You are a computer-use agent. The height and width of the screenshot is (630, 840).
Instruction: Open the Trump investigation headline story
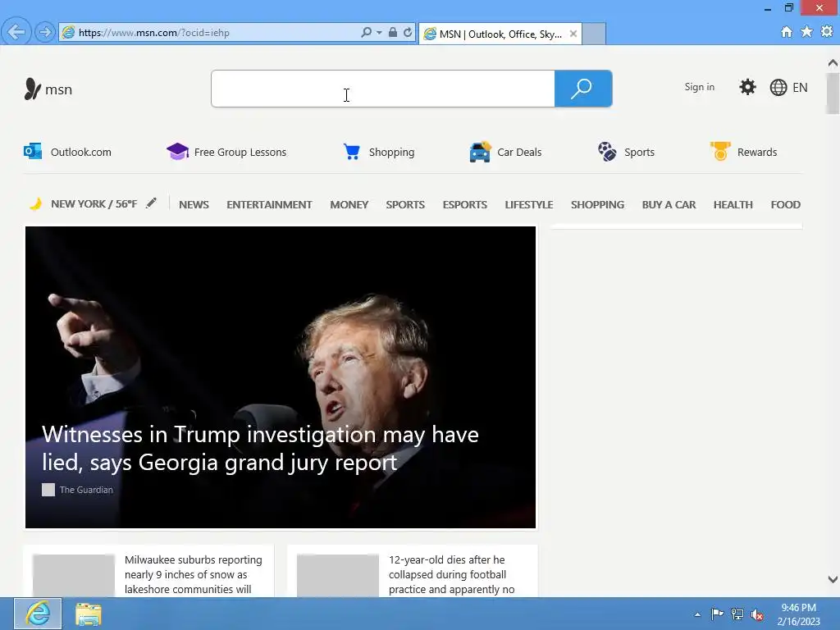coord(260,448)
